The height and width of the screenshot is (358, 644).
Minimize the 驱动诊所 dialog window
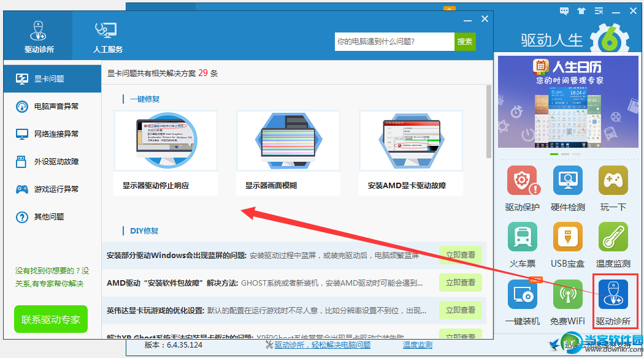tap(467, 19)
